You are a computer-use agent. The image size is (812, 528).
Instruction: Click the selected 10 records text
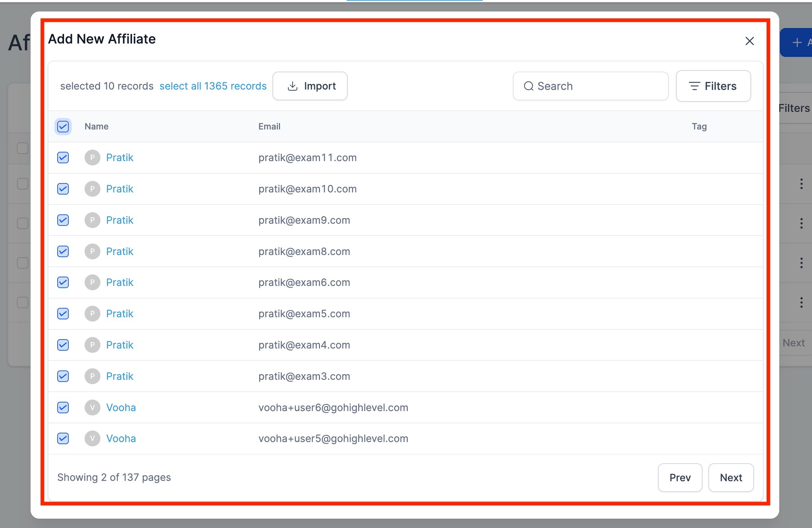pos(107,86)
